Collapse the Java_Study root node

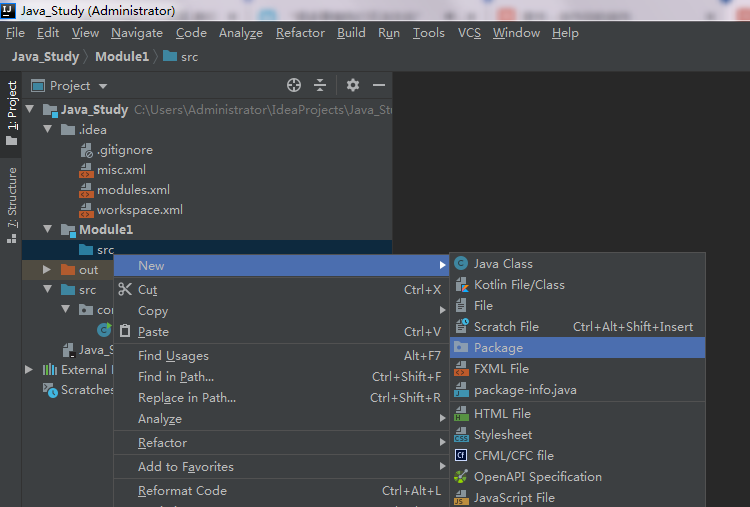click(30, 109)
